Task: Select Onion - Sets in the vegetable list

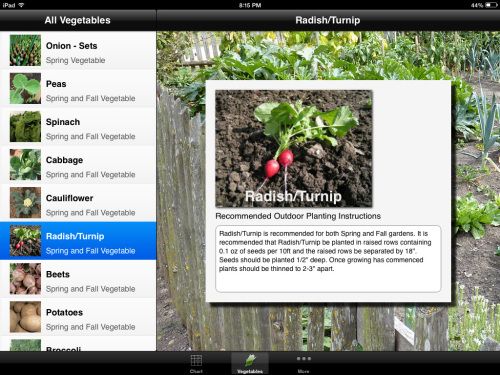Action: tap(78, 51)
